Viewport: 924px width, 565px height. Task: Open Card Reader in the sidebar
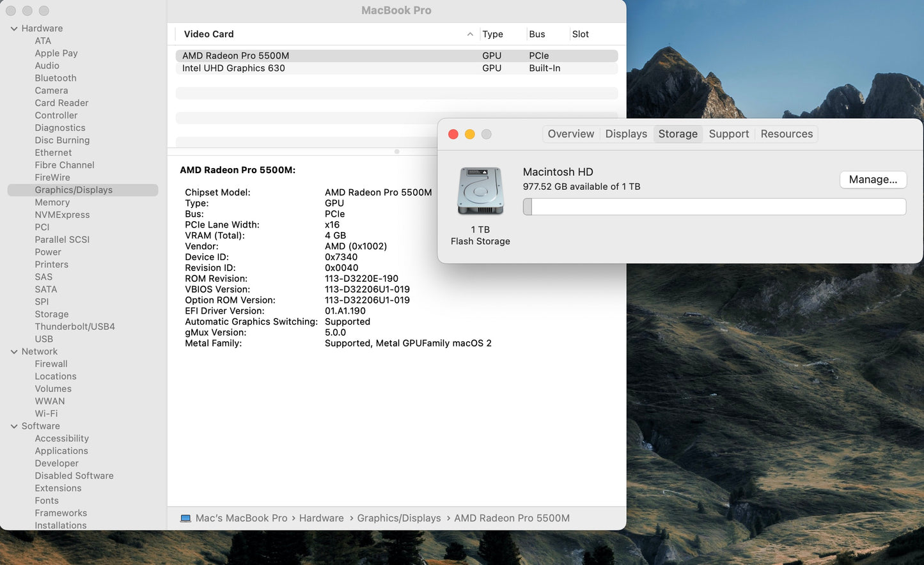[61, 103]
